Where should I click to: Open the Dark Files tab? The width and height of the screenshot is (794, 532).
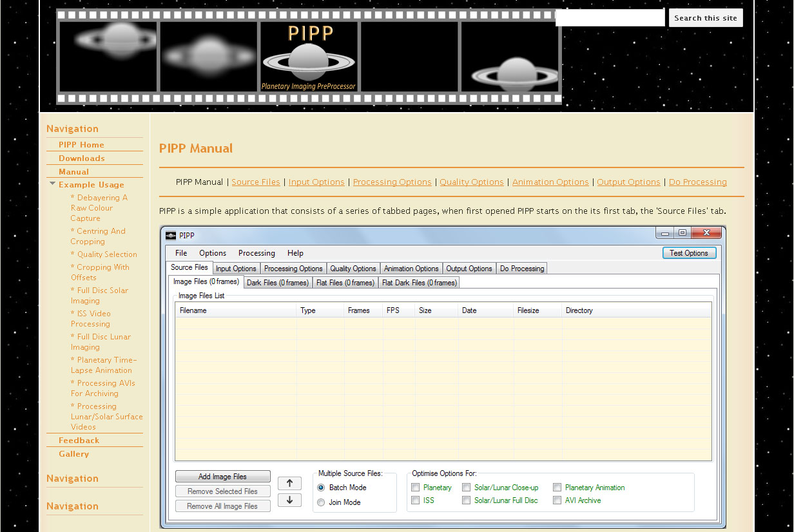click(x=278, y=283)
